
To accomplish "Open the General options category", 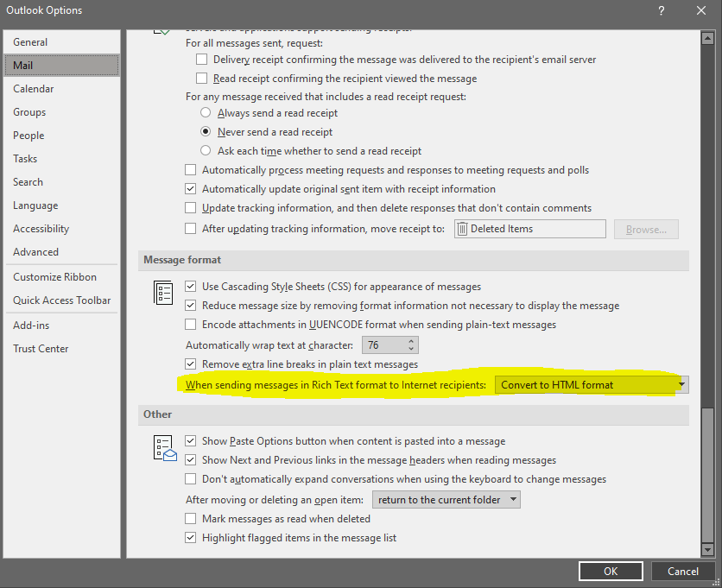I will click(x=61, y=42).
